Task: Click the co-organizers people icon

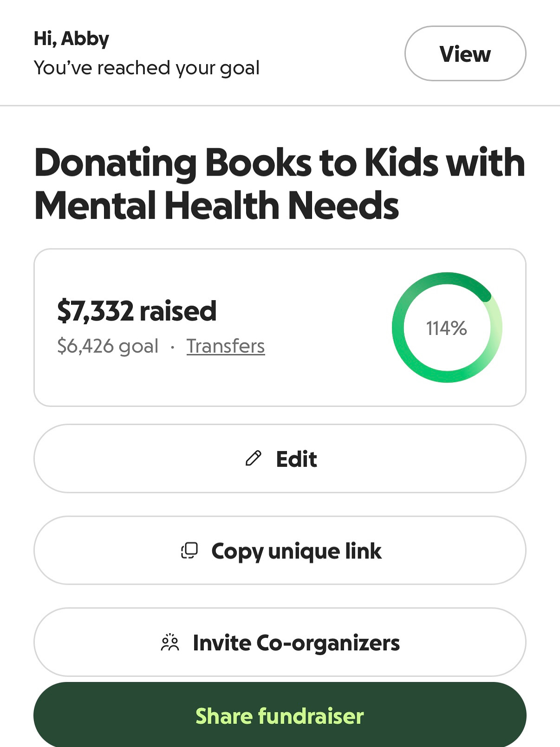Action: click(170, 642)
